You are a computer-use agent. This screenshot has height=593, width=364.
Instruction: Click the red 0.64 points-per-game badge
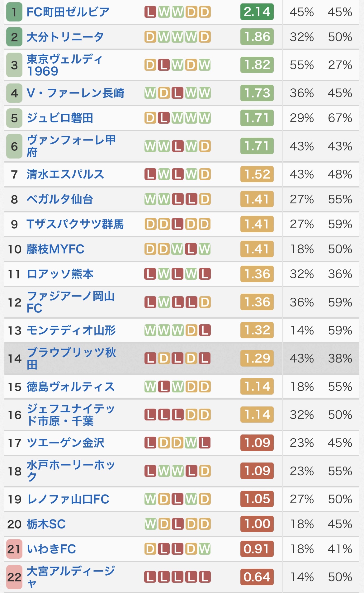pyautogui.click(x=257, y=577)
